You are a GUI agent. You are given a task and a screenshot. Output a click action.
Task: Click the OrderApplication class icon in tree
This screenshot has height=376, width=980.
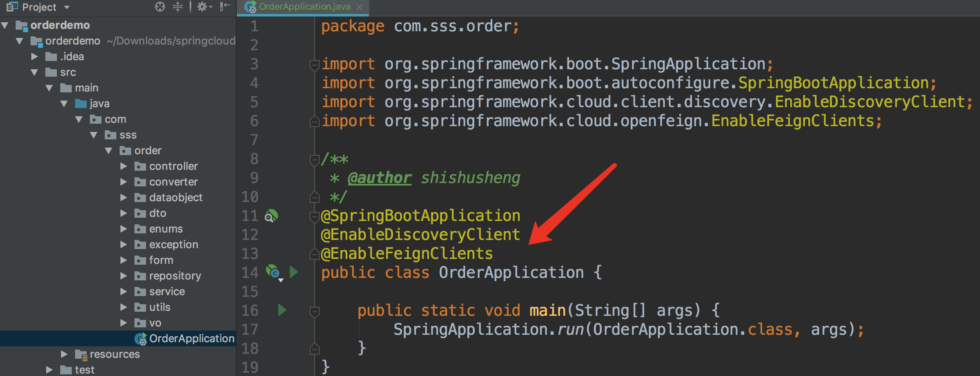coord(141,339)
